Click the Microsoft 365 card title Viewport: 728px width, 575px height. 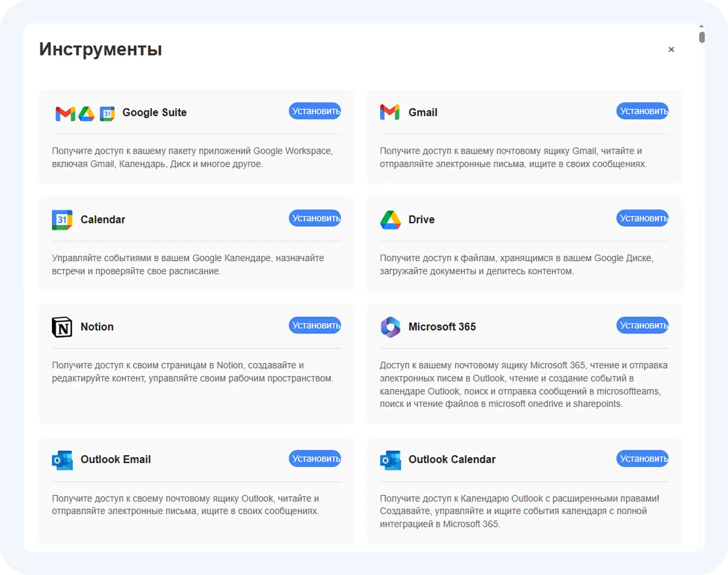click(x=442, y=327)
